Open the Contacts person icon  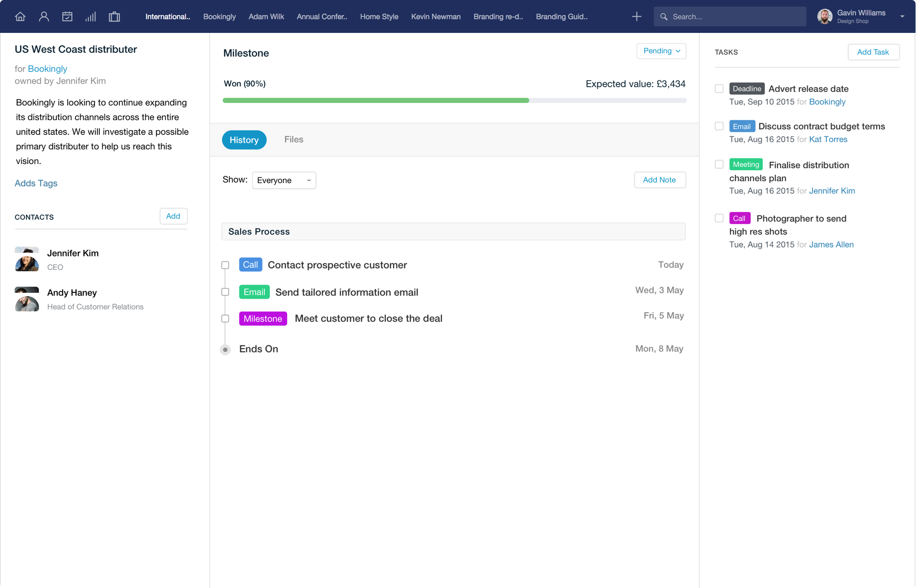pos(44,17)
